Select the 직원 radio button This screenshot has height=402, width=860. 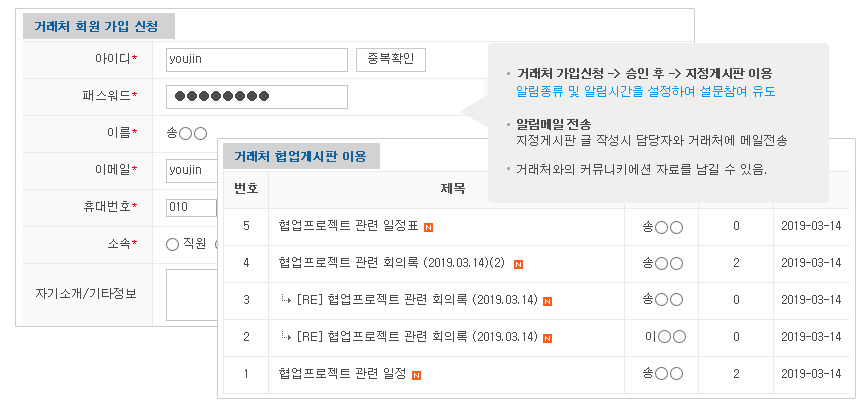(x=172, y=245)
